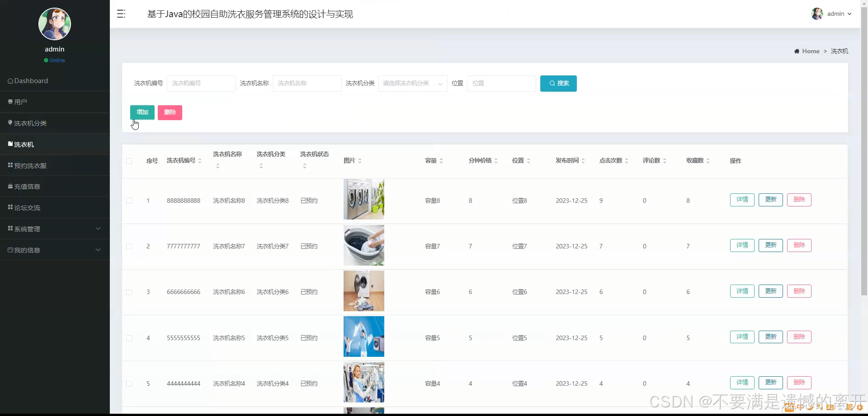This screenshot has width=868, height=416.
Task: Sort by 分钟价格 column arrows
Action: click(496, 161)
